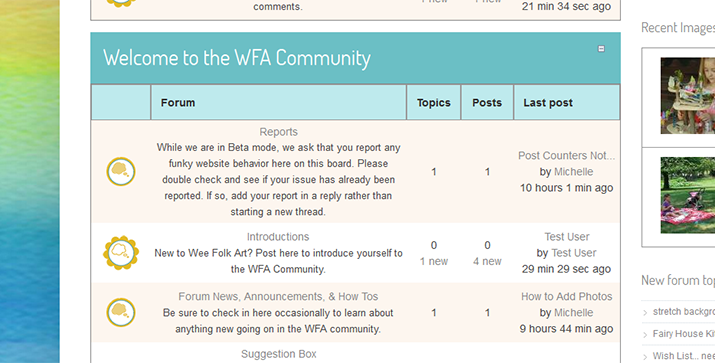Open the Reports forum
The width and height of the screenshot is (715, 363).
click(278, 132)
